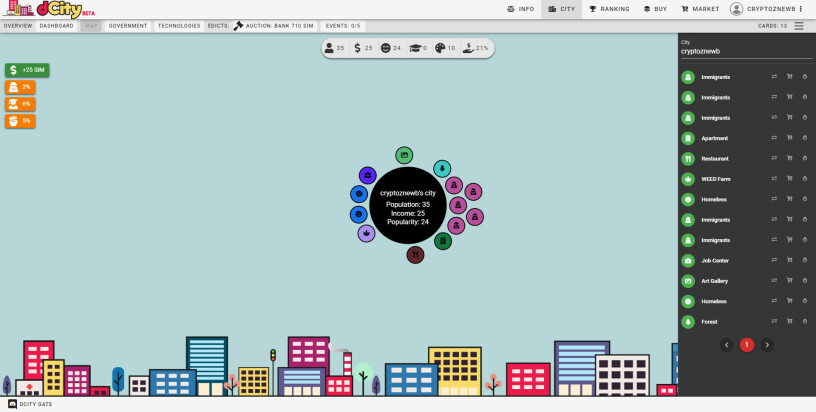Image resolution: width=816 pixels, height=412 pixels.
Task: Click the cart icon in the Forest row
Action: [x=789, y=321]
